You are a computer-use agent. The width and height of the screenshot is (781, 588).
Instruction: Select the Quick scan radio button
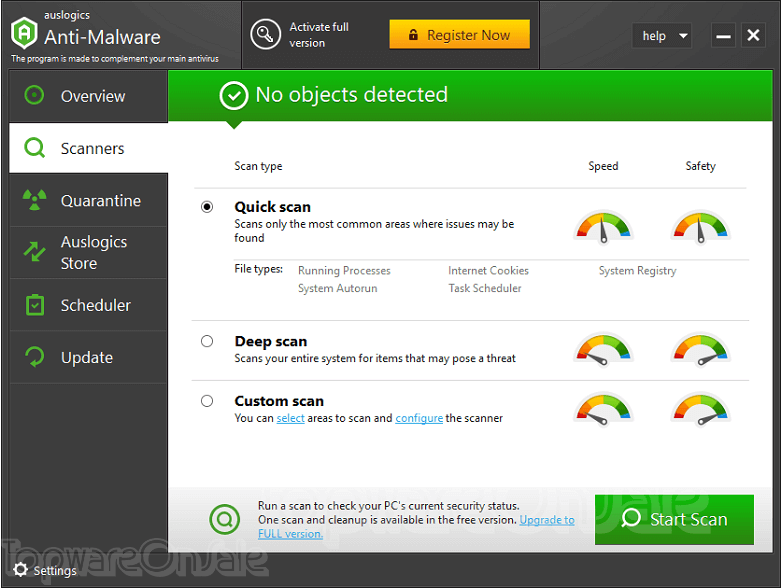tap(207, 207)
